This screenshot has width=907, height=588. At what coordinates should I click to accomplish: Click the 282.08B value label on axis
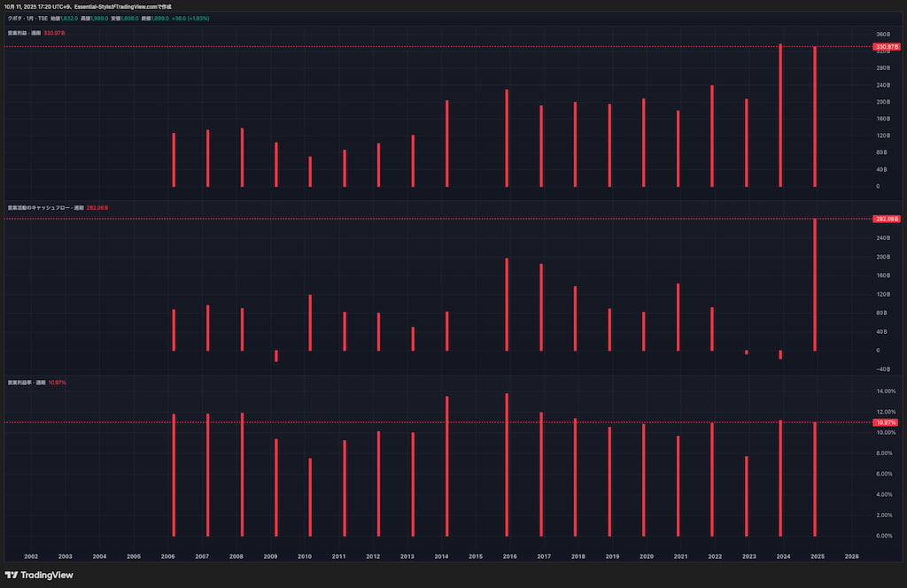coord(886,218)
